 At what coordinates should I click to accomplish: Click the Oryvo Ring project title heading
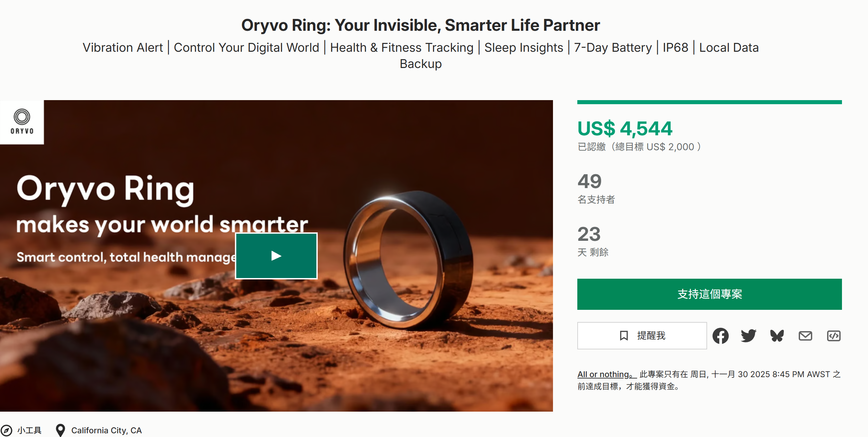[420, 25]
